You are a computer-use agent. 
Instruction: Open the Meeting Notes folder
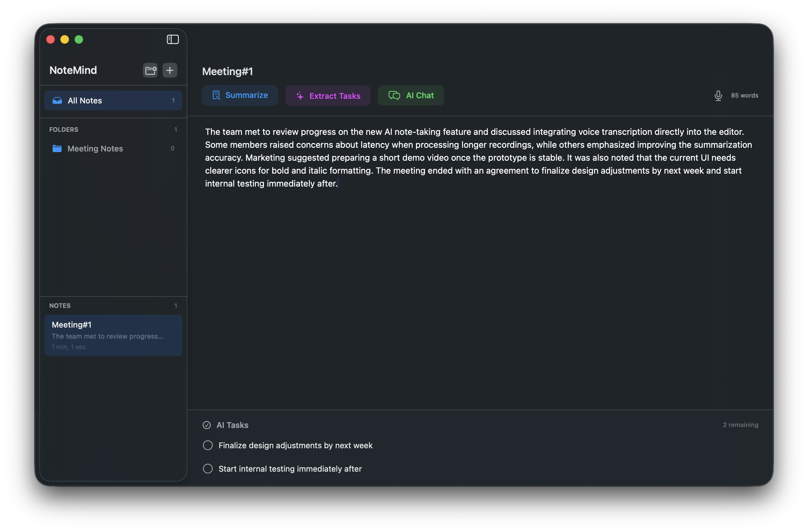(95, 149)
